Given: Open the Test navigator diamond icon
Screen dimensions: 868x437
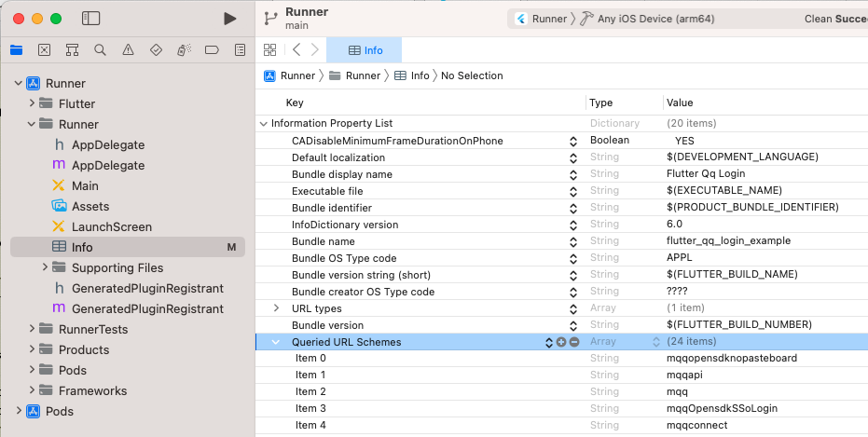Looking at the screenshot, I should pos(156,50).
